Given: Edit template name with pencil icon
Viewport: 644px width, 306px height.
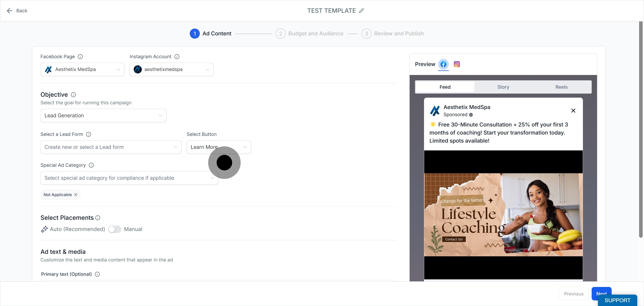Looking at the screenshot, I should point(361,11).
